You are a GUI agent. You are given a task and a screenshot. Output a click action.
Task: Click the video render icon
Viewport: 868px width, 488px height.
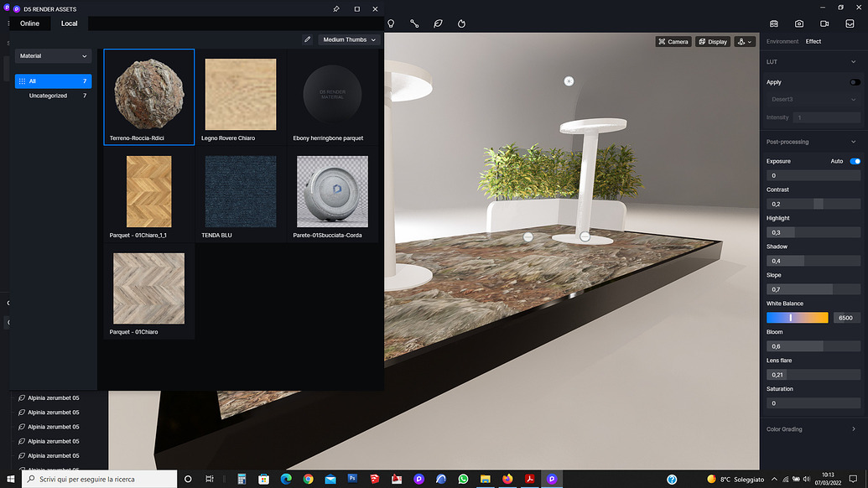point(824,23)
